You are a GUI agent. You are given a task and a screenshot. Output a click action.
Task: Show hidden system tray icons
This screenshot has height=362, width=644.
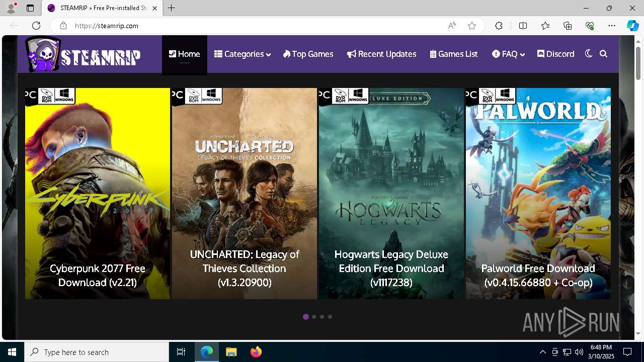542,352
